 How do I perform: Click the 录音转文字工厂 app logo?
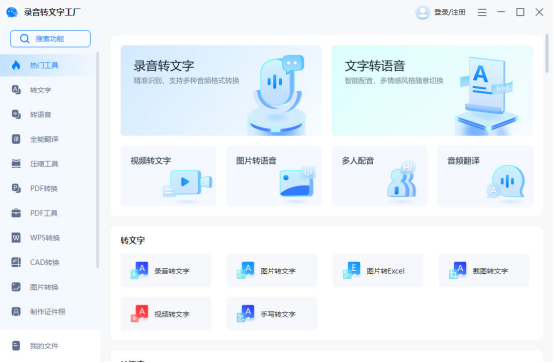pyautogui.click(x=12, y=12)
